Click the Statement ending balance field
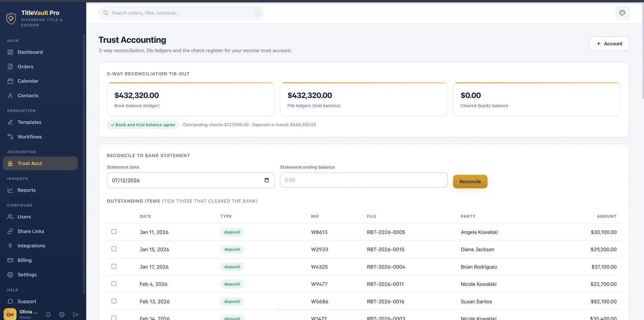 tap(364, 180)
